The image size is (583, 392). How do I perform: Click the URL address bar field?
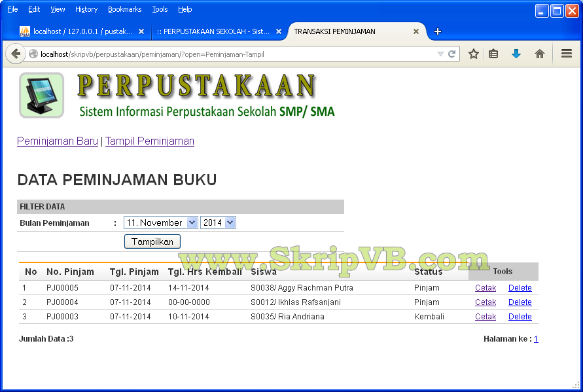point(238,54)
